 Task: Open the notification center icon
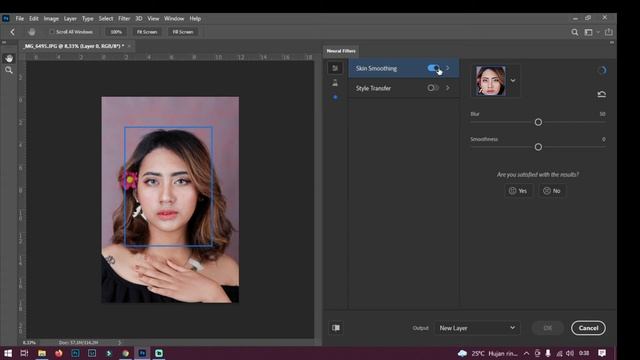click(602, 353)
